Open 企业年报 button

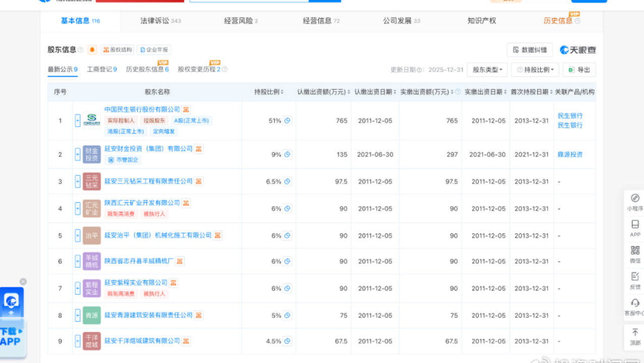tap(154, 50)
